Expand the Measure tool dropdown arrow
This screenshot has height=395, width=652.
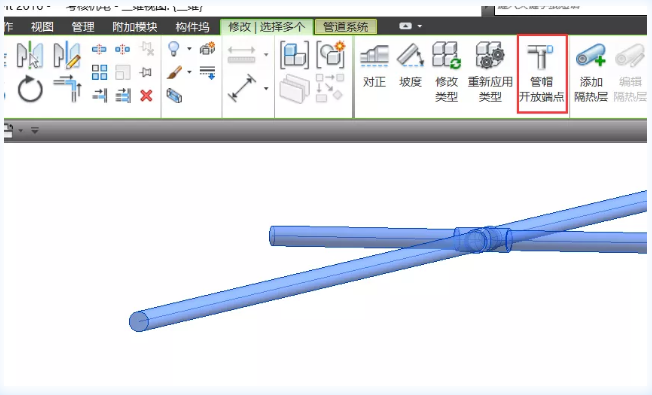point(266,54)
